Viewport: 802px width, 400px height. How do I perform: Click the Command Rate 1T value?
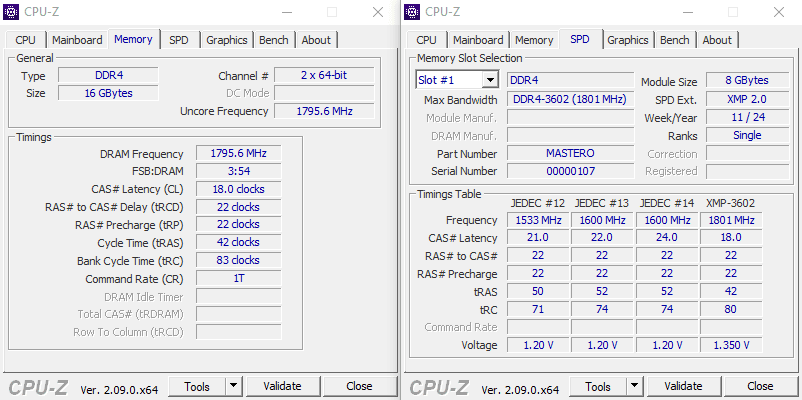coord(239,278)
